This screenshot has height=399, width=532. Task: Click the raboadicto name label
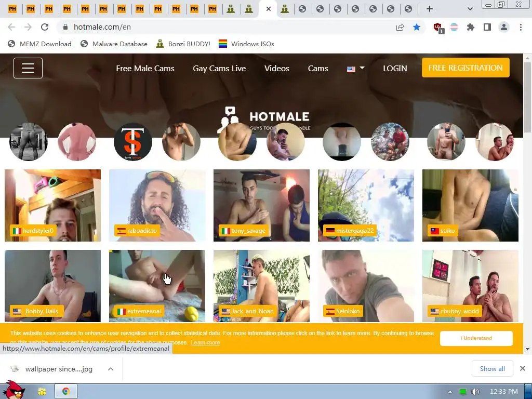(x=137, y=231)
